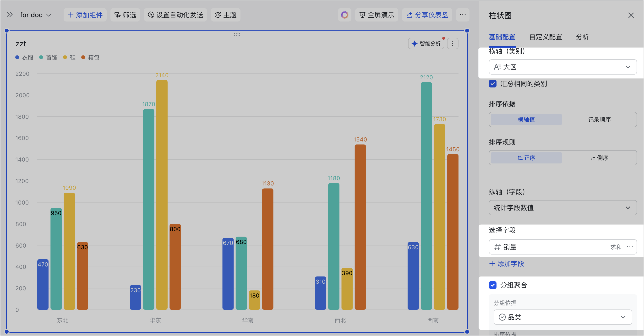
Task: Switch to the 分析 tab
Action: [x=582, y=37]
